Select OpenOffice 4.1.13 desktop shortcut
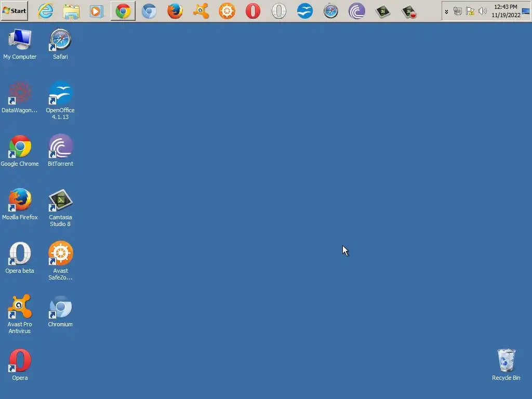 point(60,100)
